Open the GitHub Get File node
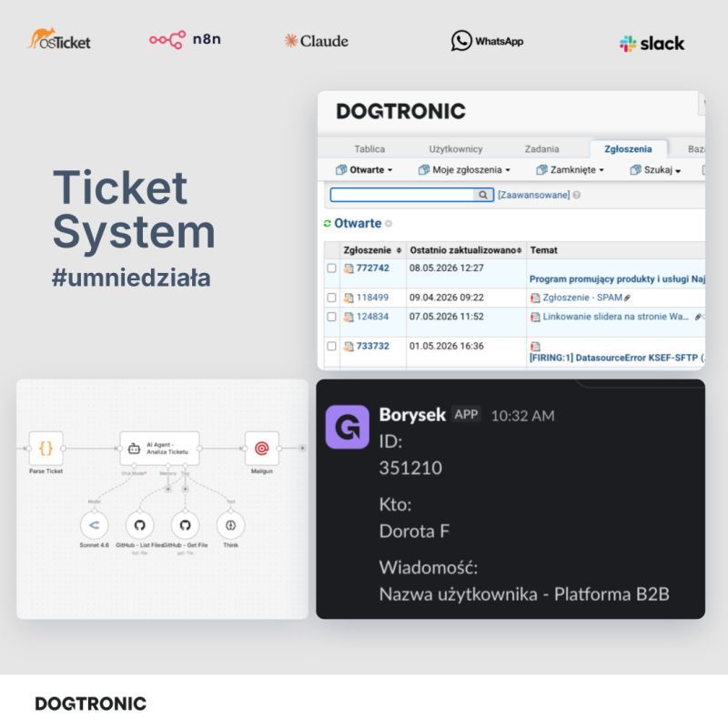The height and width of the screenshot is (728, 728). [x=186, y=525]
